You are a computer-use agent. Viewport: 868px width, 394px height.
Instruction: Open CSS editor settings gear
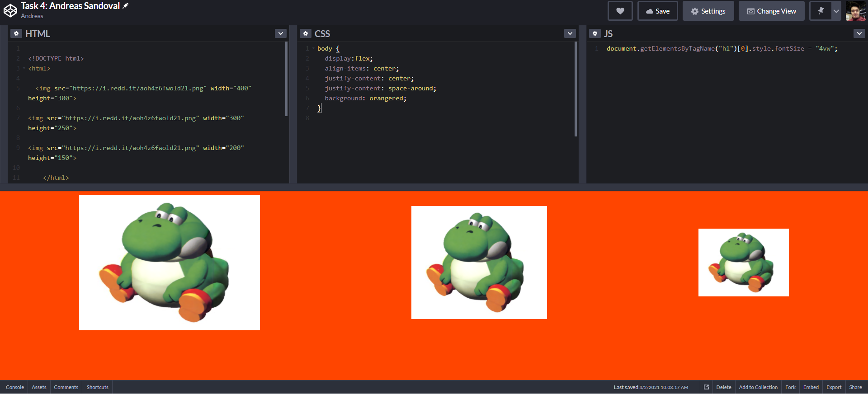click(306, 33)
